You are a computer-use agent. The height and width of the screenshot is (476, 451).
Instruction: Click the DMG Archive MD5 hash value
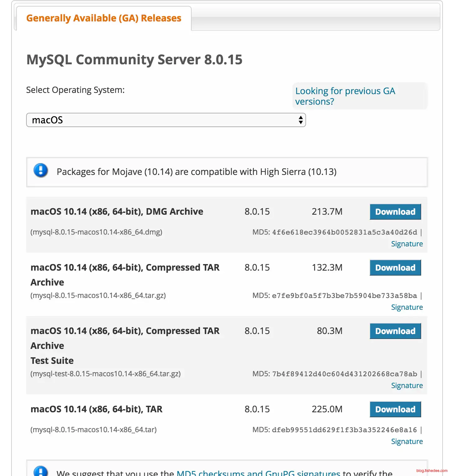pyautogui.click(x=344, y=232)
